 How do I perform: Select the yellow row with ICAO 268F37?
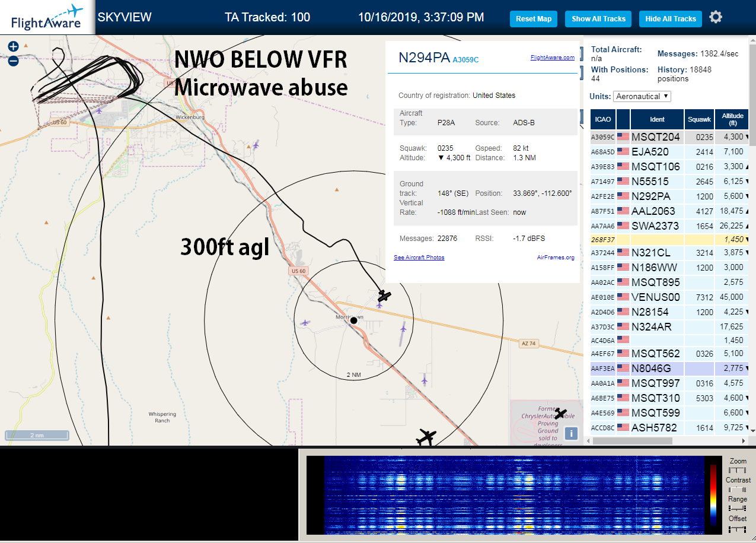(x=670, y=239)
